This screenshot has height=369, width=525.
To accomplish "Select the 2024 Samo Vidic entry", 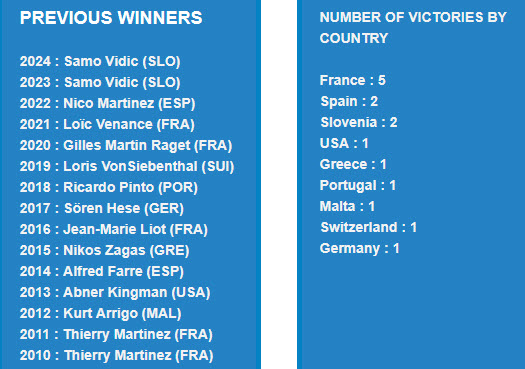I will point(100,62).
